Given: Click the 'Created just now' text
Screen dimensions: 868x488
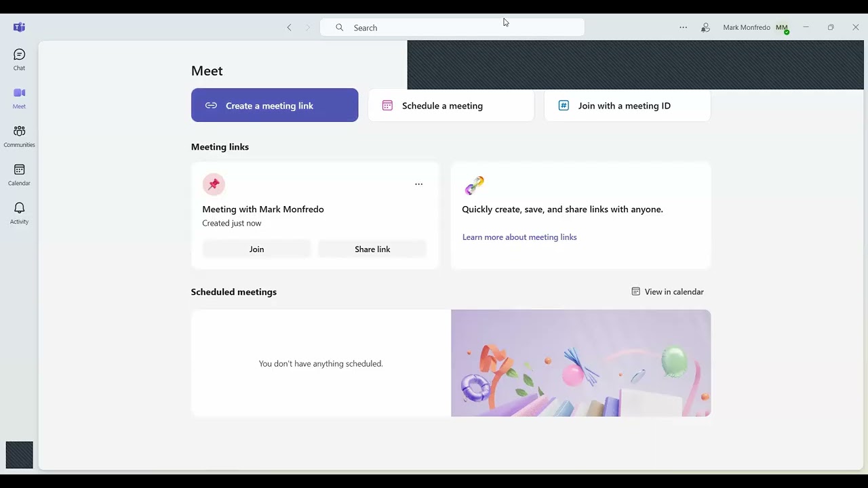Looking at the screenshot, I should (x=232, y=224).
